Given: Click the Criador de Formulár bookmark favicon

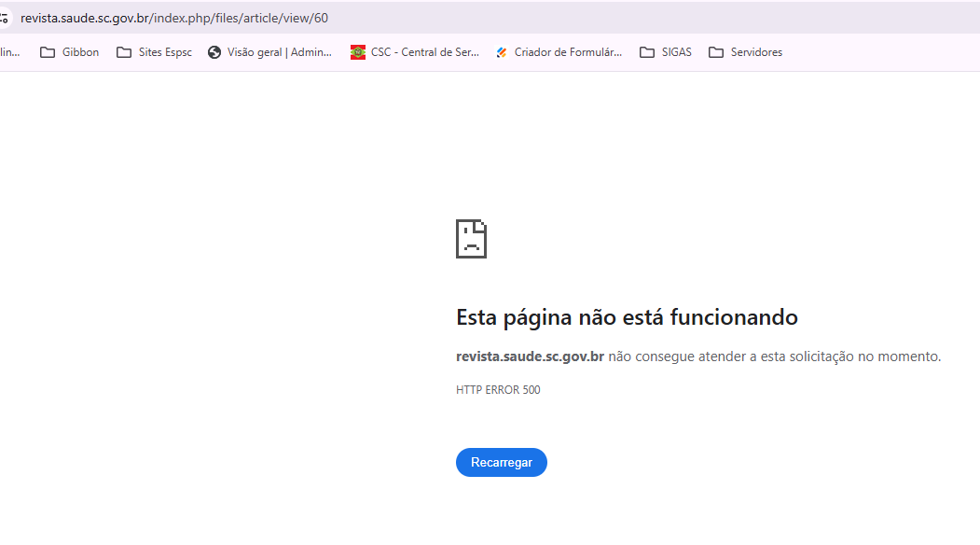Looking at the screenshot, I should 502,52.
